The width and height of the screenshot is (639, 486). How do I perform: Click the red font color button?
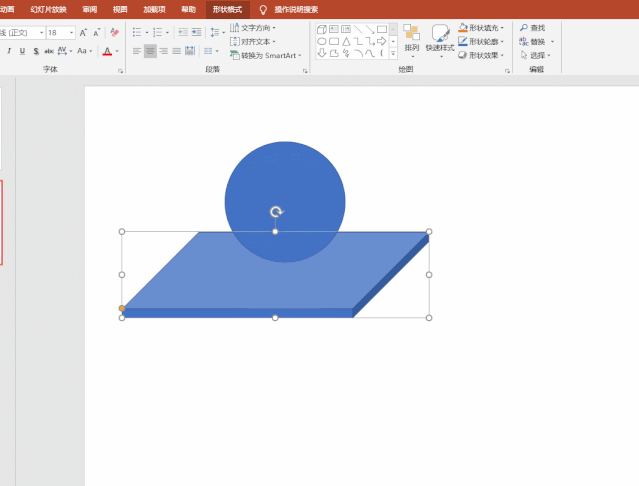pyautogui.click(x=107, y=51)
